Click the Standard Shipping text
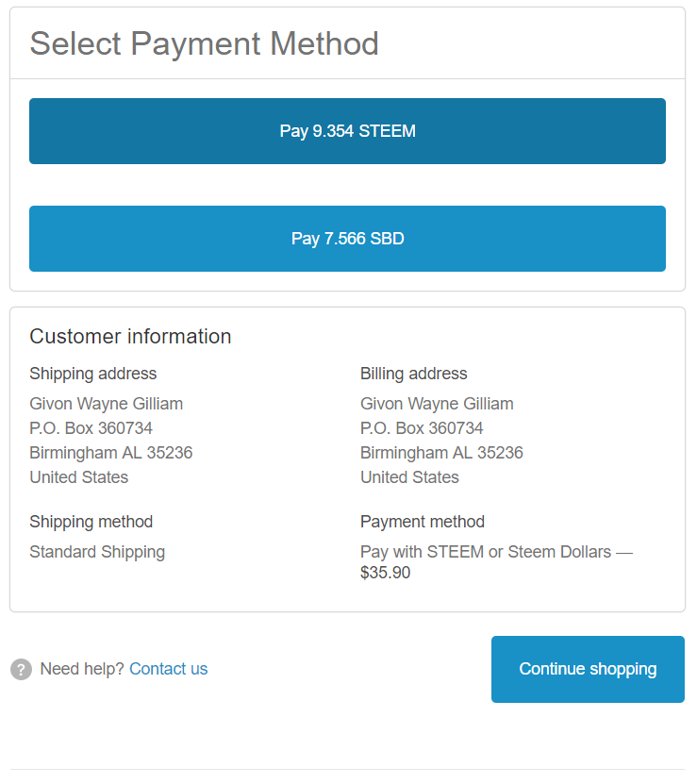Viewport: 697px width, 784px height. tap(97, 552)
